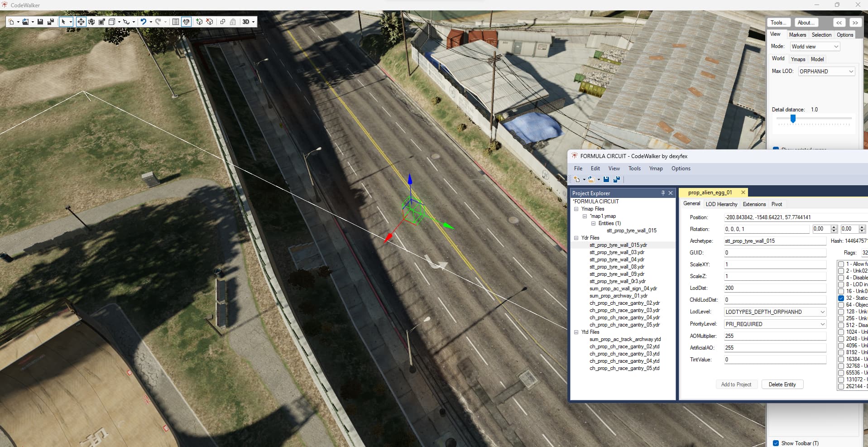Image resolution: width=868 pixels, height=447 pixels.
Task: Open the Max LOD dropdown
Action: [x=826, y=72]
